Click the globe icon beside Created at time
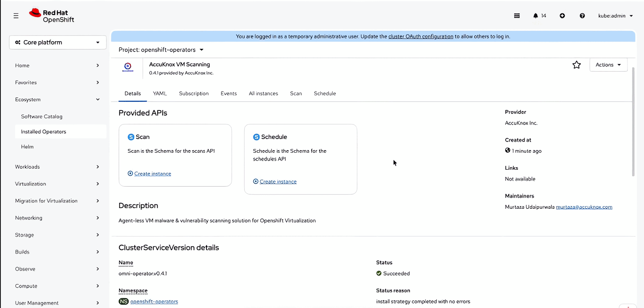The width and height of the screenshot is (644, 308). tap(507, 151)
